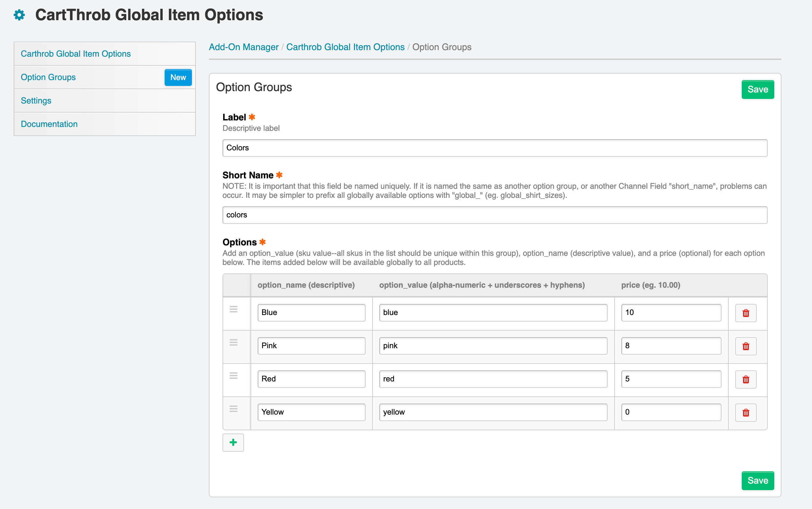The height and width of the screenshot is (509, 812).
Task: Delete the Blue option row
Action: click(x=746, y=313)
